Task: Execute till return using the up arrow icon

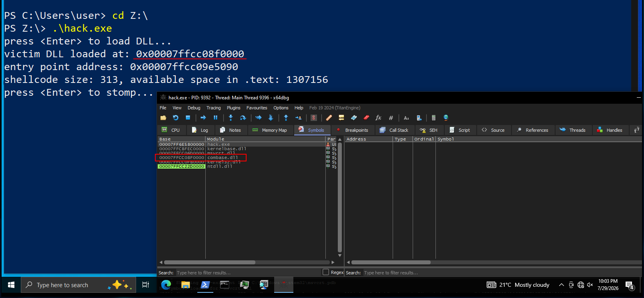Action: [286, 118]
